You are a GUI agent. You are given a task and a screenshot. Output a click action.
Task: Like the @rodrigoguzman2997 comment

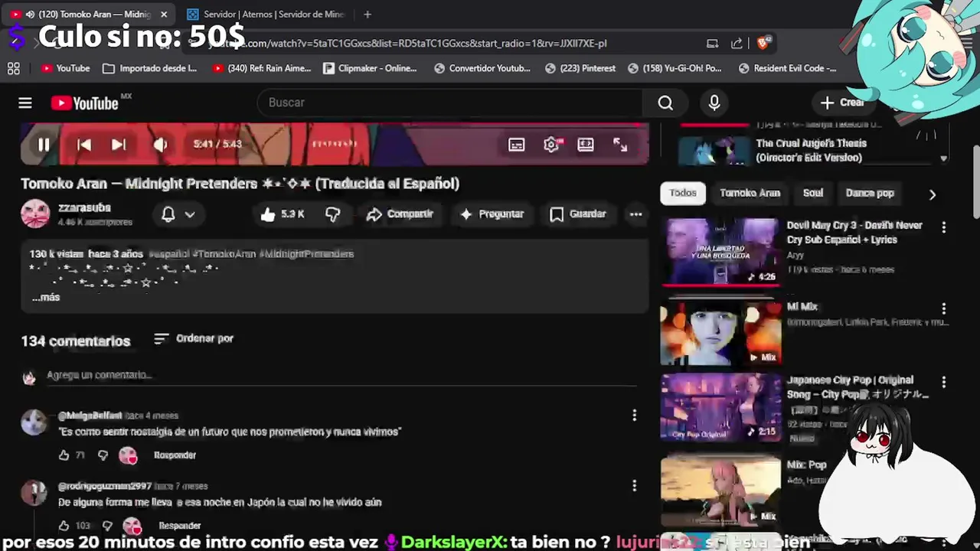[64, 526]
